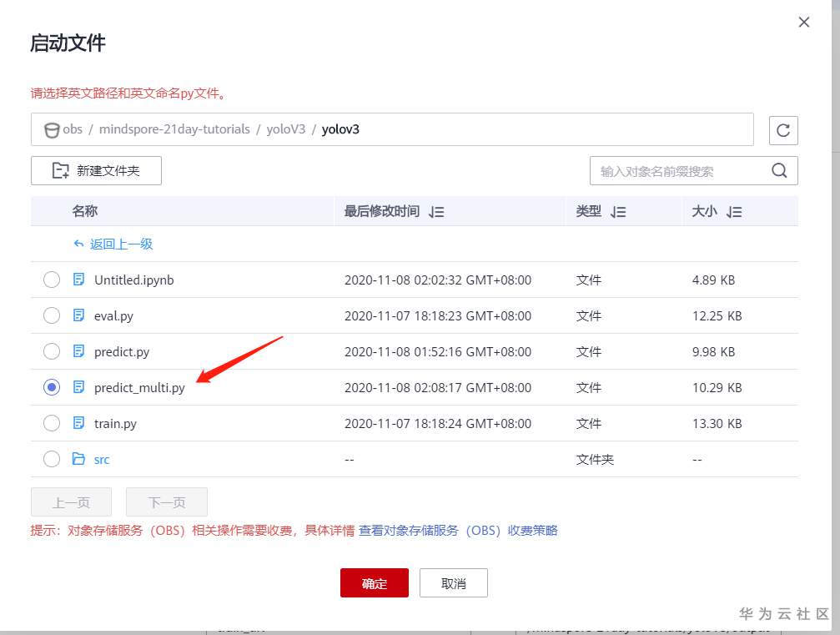This screenshot has height=635, width=840.
Task: Click the 下一页 button
Action: [x=167, y=502]
